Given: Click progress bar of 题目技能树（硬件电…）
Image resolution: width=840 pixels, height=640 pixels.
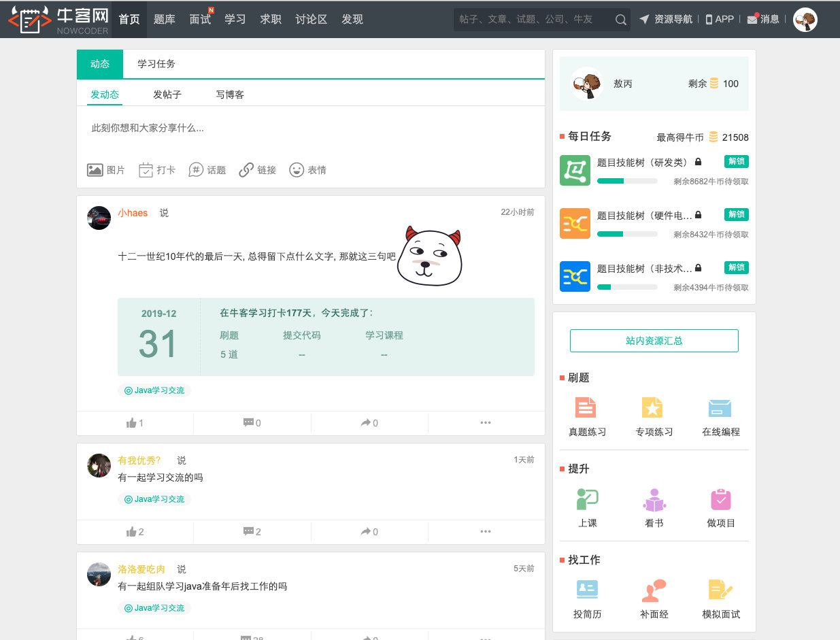Looking at the screenshot, I should tap(627, 234).
